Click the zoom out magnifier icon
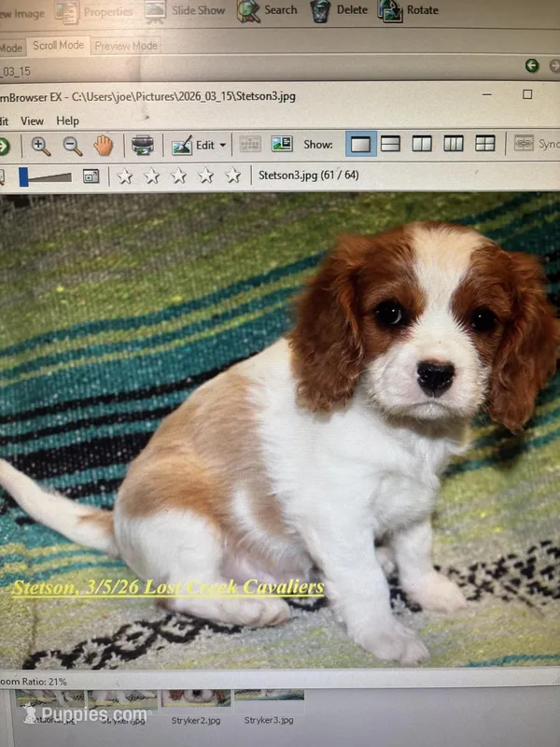This screenshot has height=747, width=560. pos(73,146)
